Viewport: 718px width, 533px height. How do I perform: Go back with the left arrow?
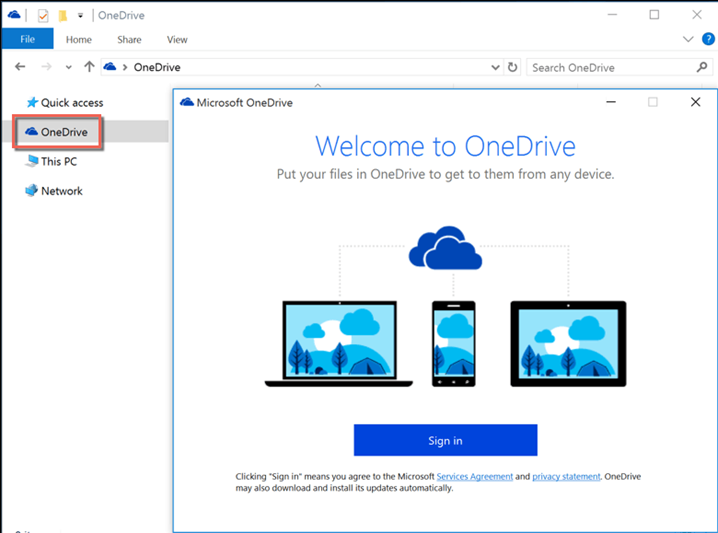click(x=20, y=67)
